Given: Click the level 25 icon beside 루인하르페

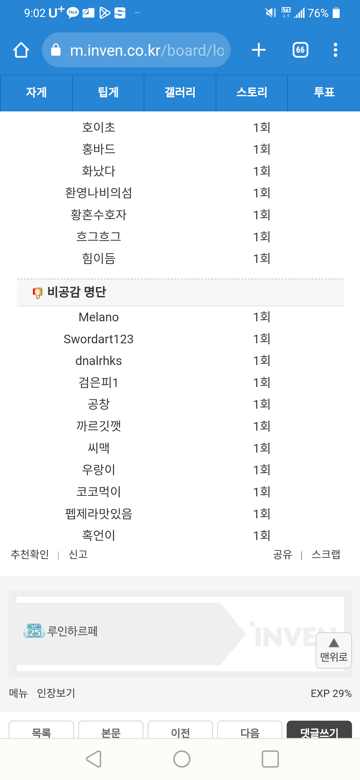Looking at the screenshot, I should (x=34, y=631).
